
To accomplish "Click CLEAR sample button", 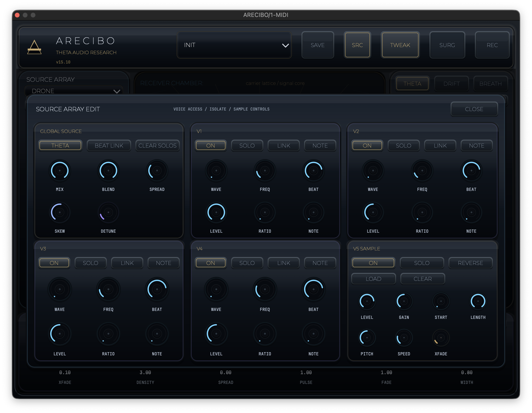I will 423,279.
